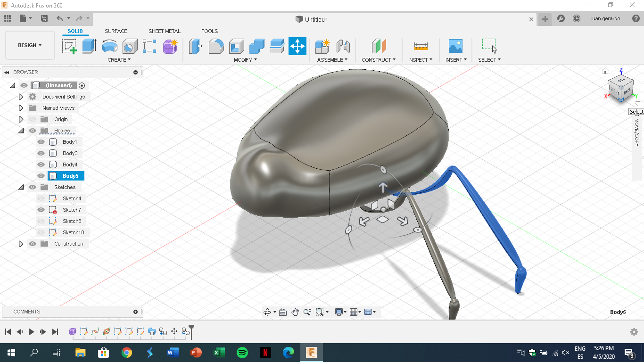Select Body1 in the browser tree
Image resolution: width=644 pixels, height=362 pixels.
pyautogui.click(x=70, y=141)
